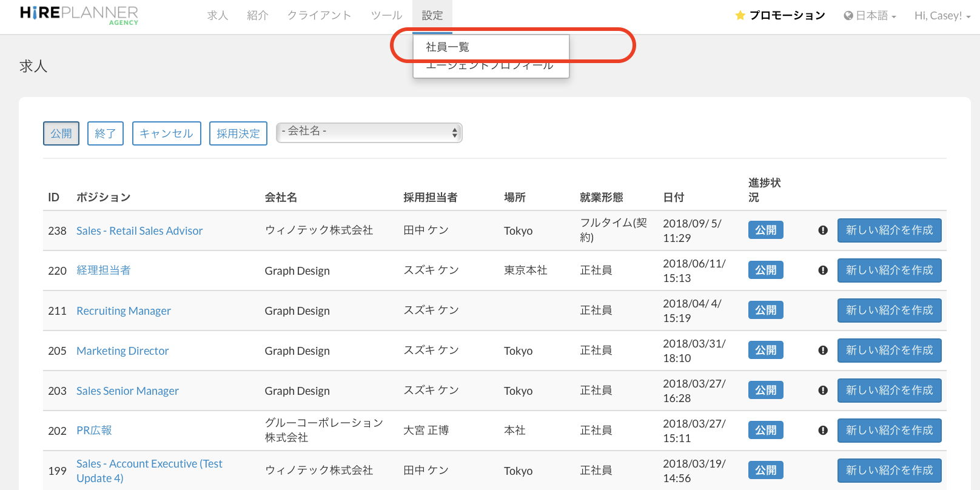Toggle the 採用決定 status filter
This screenshot has width=980, height=490.
[x=238, y=133]
